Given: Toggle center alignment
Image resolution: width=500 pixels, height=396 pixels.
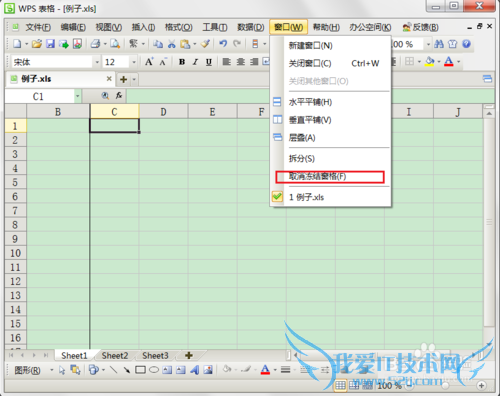Looking at the screenshot, I should pyautogui.click(x=240, y=62).
